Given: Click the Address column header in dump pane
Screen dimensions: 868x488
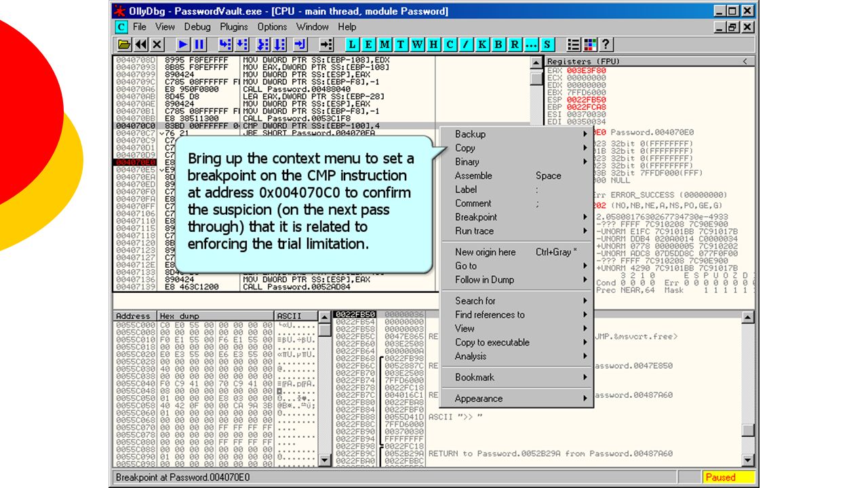Looking at the screenshot, I should (x=134, y=316).
